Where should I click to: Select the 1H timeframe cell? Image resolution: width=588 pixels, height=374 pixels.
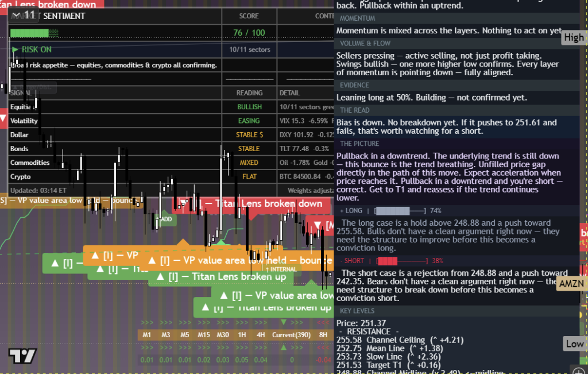coord(242,334)
